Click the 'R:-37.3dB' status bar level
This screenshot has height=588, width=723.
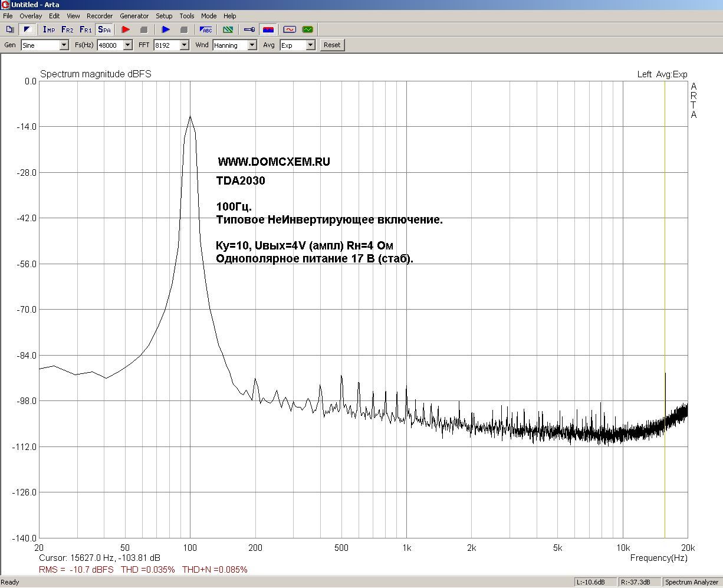(640, 582)
